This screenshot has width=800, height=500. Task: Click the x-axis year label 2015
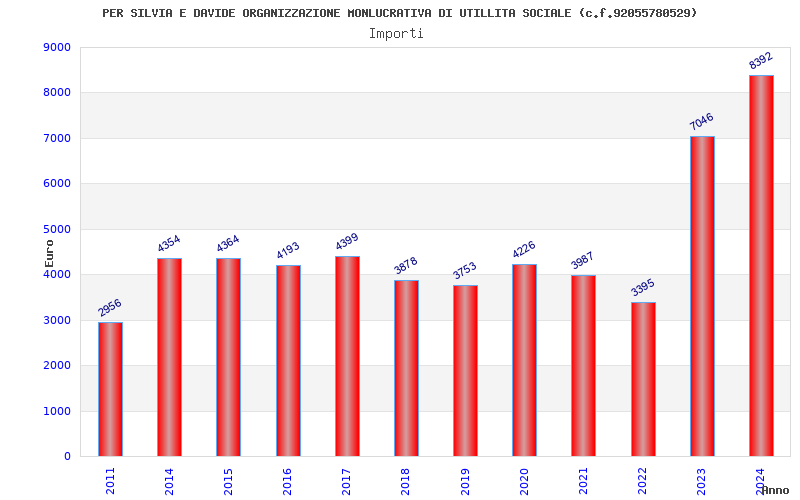(228, 481)
